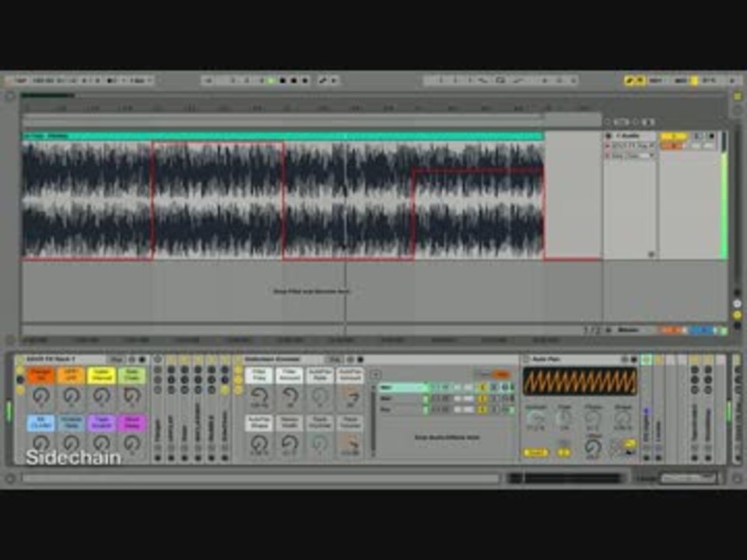Click the browser show/hide circle top-left

pyautogui.click(x=9, y=96)
